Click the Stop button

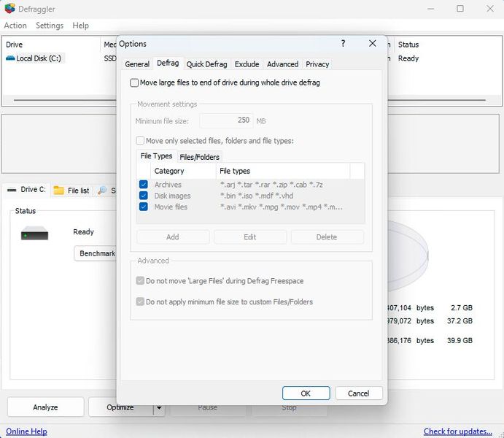coord(290,407)
